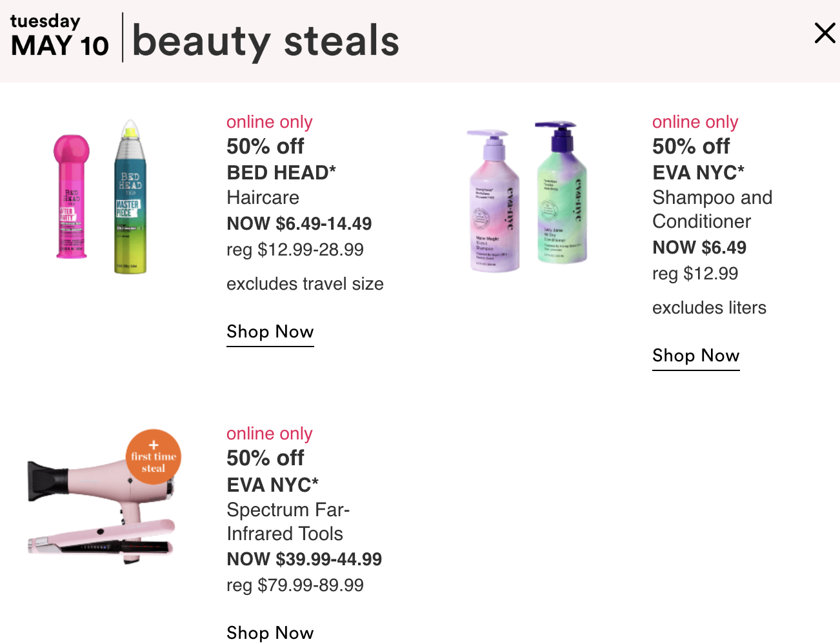The height and width of the screenshot is (644, 840).
Task: Click Shop Now for EVA NYC shampoo
Action: click(696, 356)
